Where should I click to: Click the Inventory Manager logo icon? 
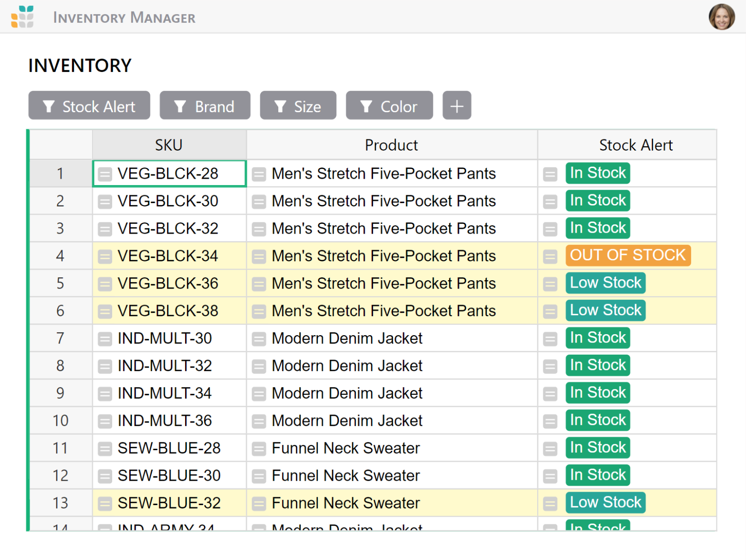(x=22, y=16)
